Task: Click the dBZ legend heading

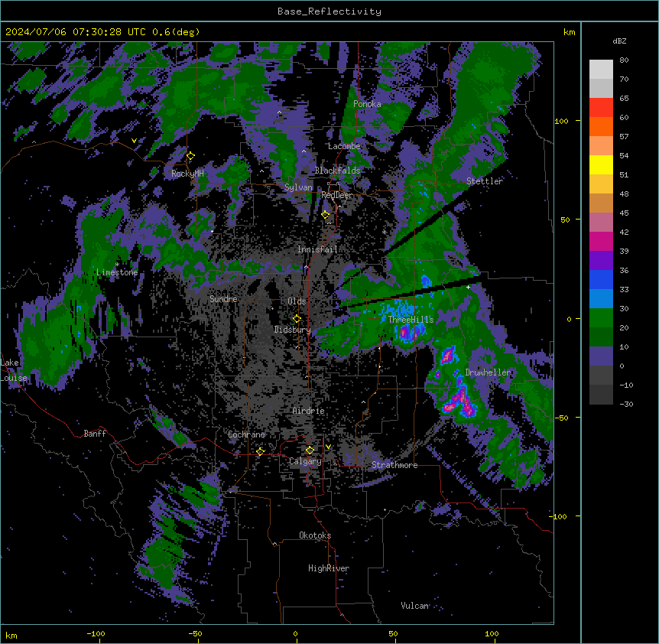Action: [x=619, y=41]
